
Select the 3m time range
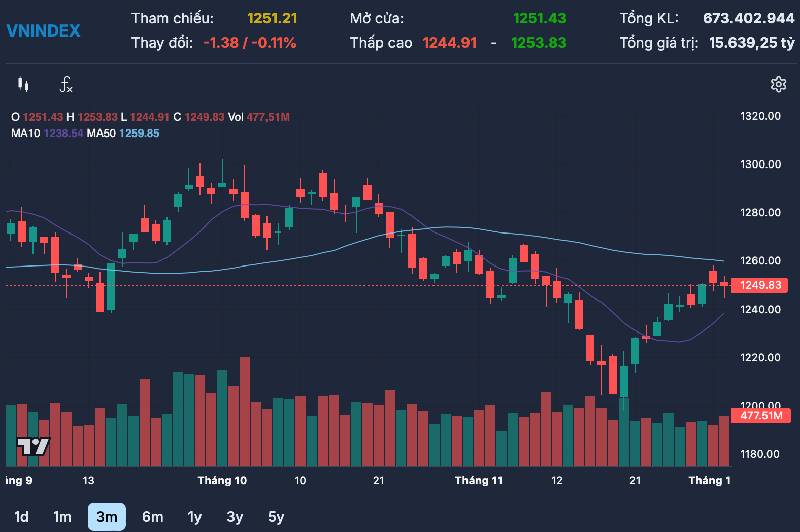(107, 517)
